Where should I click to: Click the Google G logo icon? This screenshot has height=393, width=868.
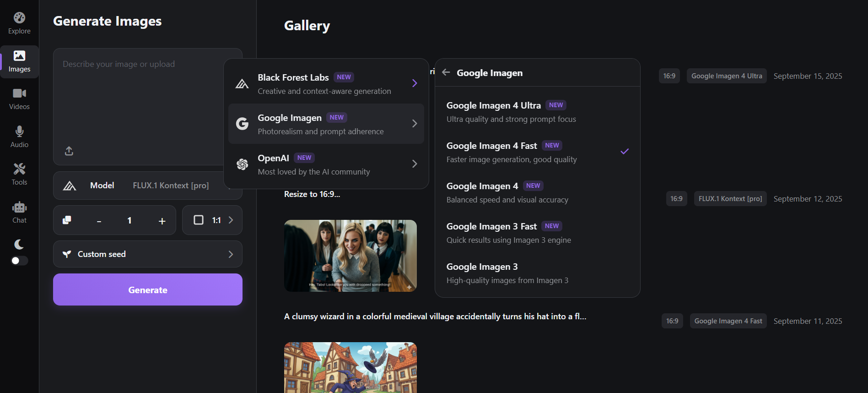pos(242,124)
